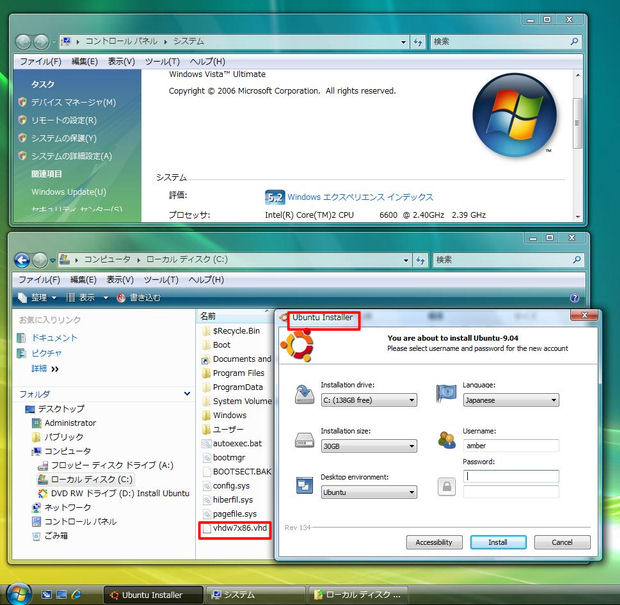Select ごみ箱 in folder tree
The image size is (620, 605).
tap(56, 535)
